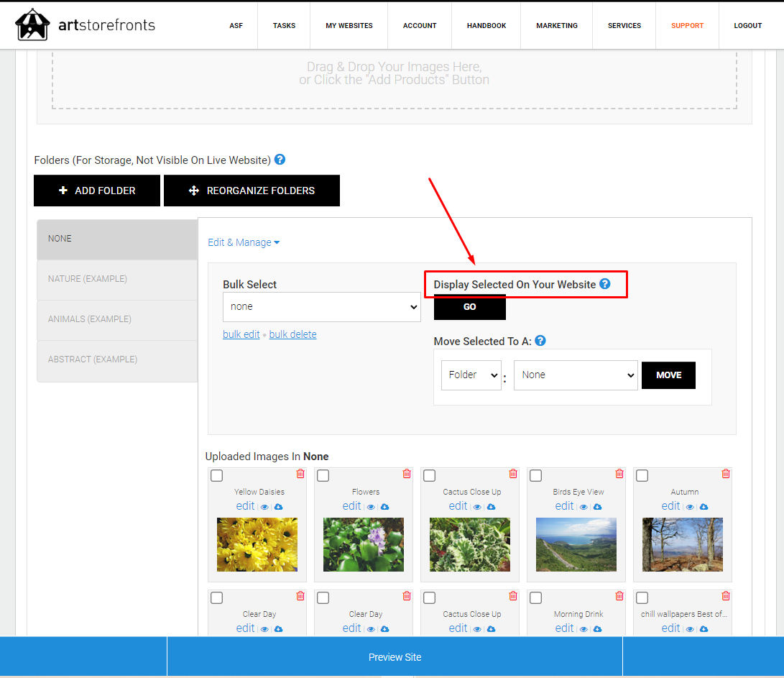
Task: Expand the Edit & Manage menu
Action: coord(244,242)
